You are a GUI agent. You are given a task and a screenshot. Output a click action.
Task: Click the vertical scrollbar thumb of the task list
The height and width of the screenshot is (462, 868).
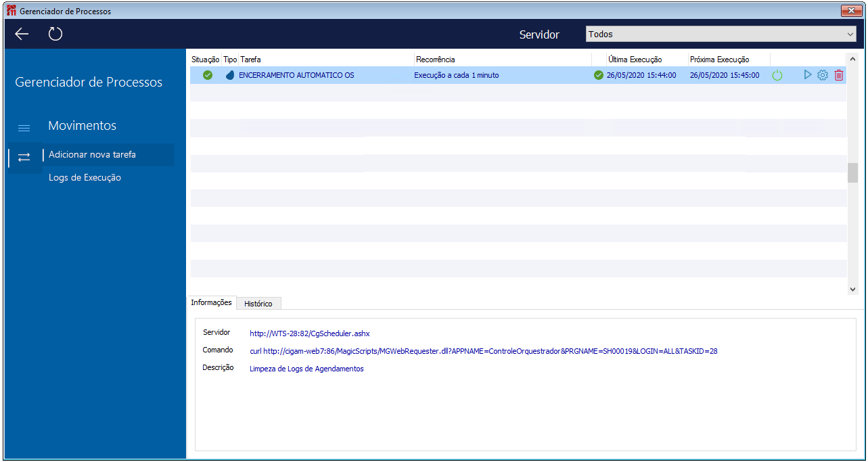click(852, 172)
